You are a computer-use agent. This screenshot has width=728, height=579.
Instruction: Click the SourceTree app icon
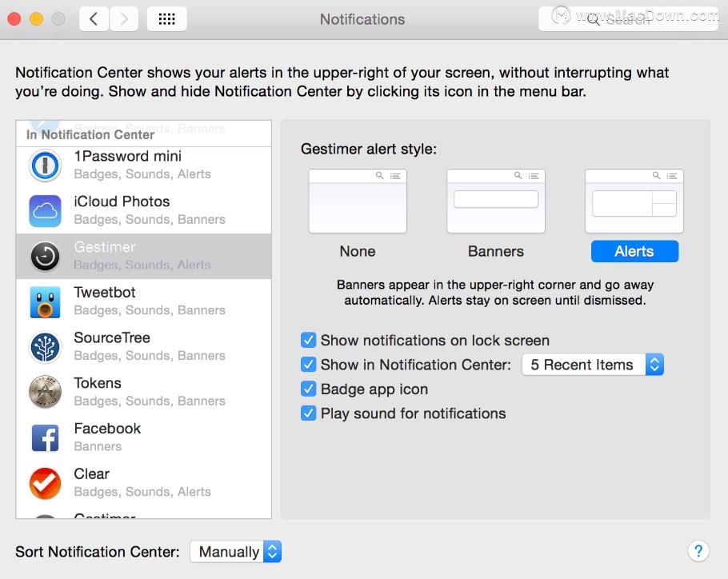45,347
